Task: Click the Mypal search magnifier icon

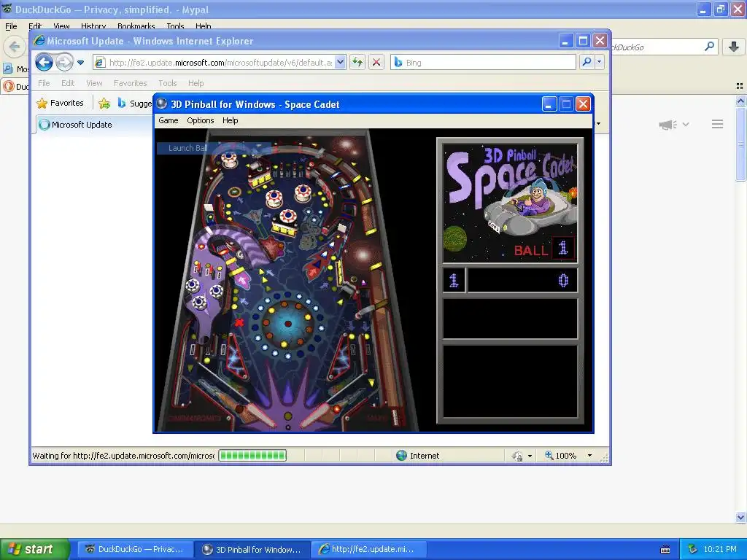Action: click(x=709, y=47)
